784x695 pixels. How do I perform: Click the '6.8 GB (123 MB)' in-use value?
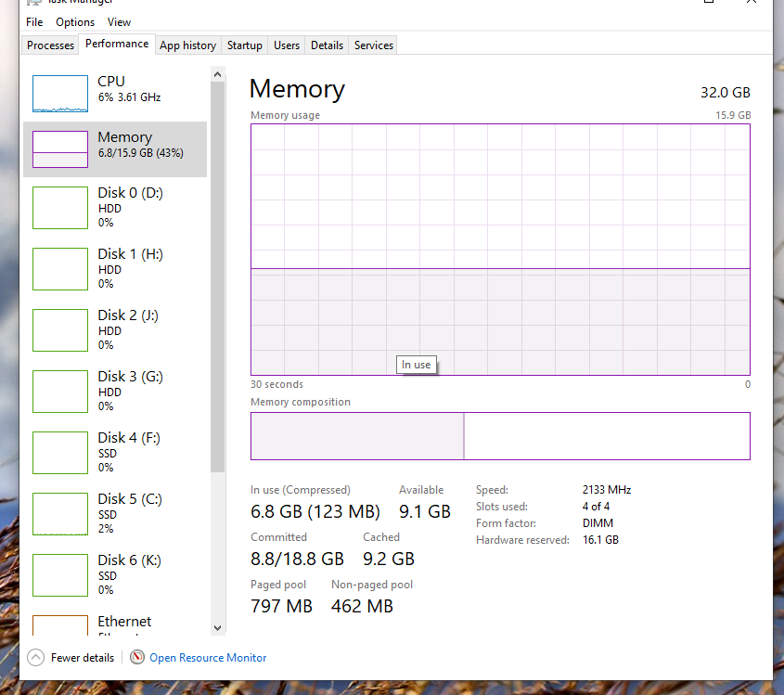pyautogui.click(x=315, y=511)
